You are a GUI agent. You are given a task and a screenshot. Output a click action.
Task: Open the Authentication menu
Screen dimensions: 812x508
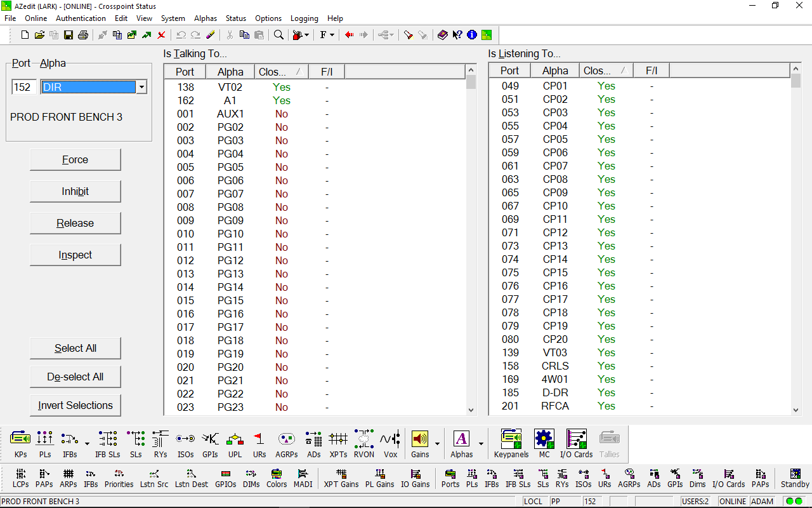pos(81,18)
